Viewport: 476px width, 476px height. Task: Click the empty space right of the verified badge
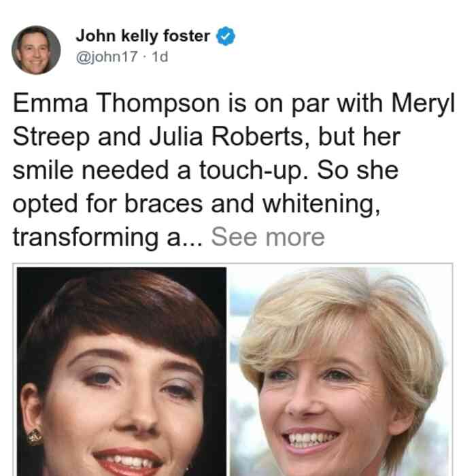coord(349,36)
